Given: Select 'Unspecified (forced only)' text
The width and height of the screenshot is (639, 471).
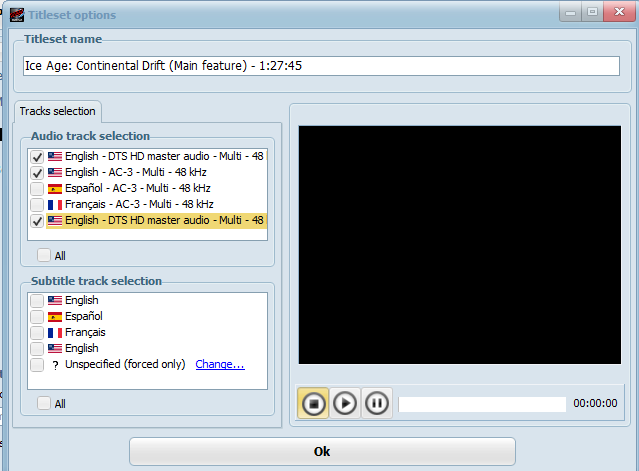Looking at the screenshot, I should coord(125,364).
